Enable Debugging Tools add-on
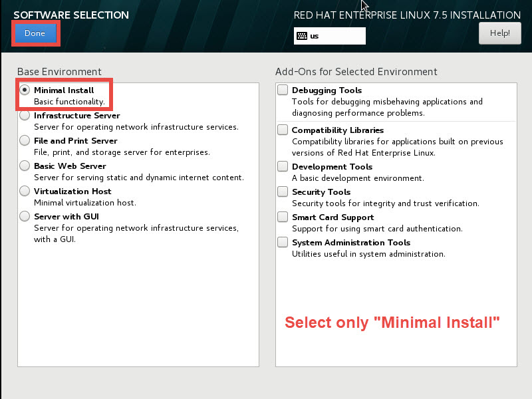This screenshot has height=399, width=532. point(283,90)
